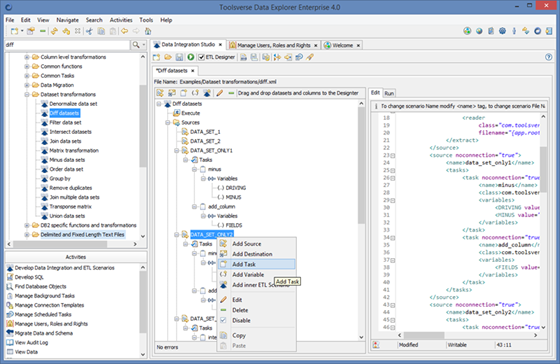This screenshot has width=560, height=364.
Task: Select Filter data set in tree
Action: tap(65, 123)
